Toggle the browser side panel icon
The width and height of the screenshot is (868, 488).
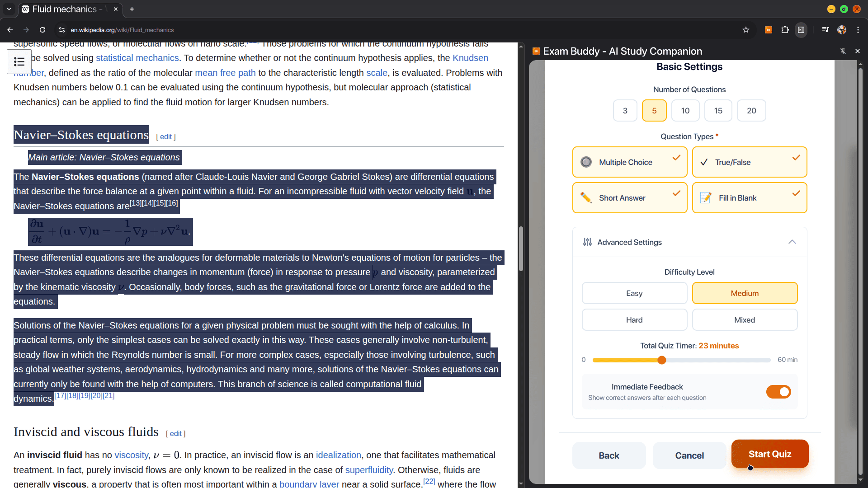[x=801, y=30]
